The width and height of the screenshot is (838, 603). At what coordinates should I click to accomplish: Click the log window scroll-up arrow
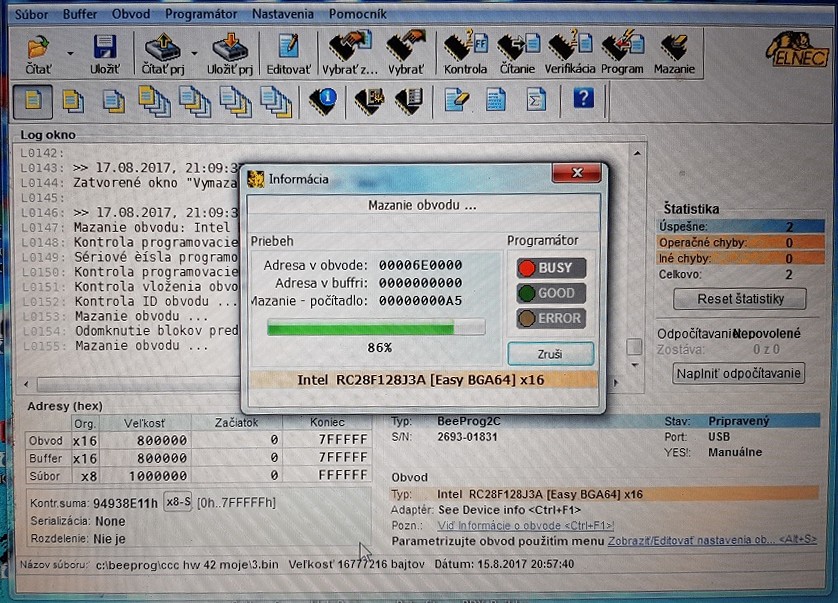pos(637,153)
